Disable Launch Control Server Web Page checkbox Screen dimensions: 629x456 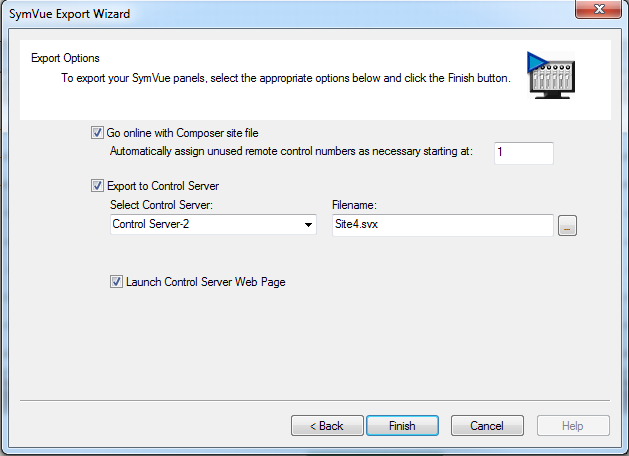pos(116,282)
